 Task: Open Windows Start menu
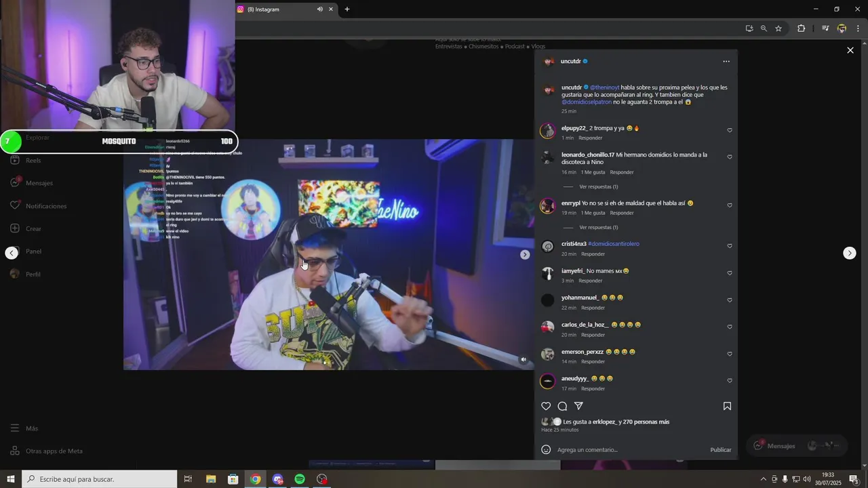pos(11,479)
